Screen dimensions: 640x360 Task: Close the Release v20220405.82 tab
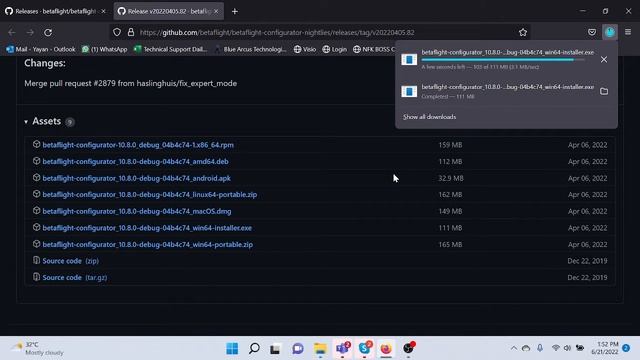coord(216,11)
